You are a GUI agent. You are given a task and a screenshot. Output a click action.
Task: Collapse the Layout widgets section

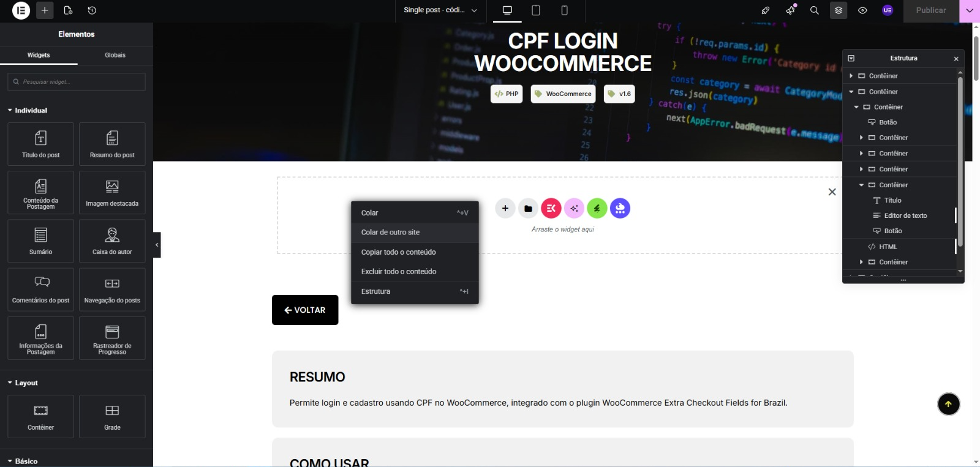click(23, 383)
